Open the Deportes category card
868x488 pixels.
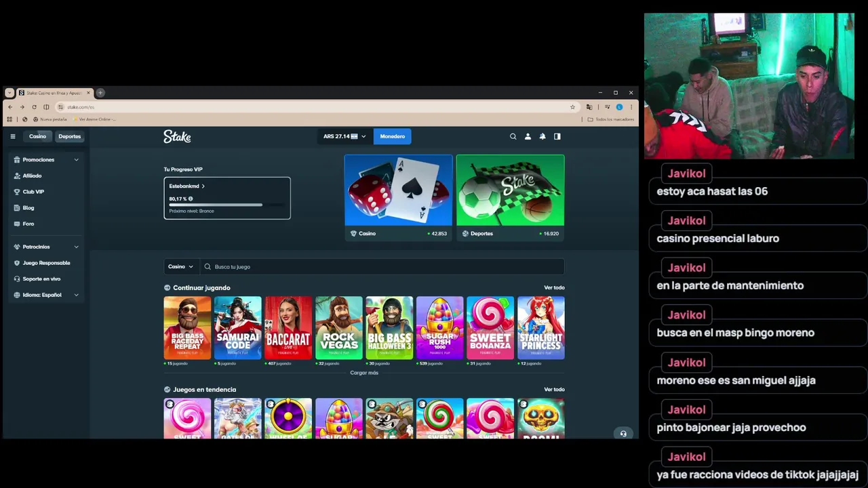click(510, 197)
